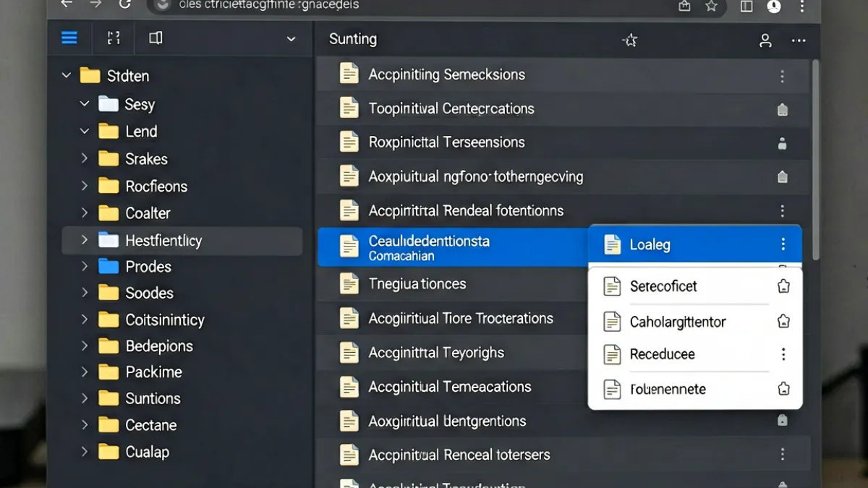The image size is (868, 488).
Task: Open three-dot menu for Accpinitual Renceal totersers
Action: 782,454
